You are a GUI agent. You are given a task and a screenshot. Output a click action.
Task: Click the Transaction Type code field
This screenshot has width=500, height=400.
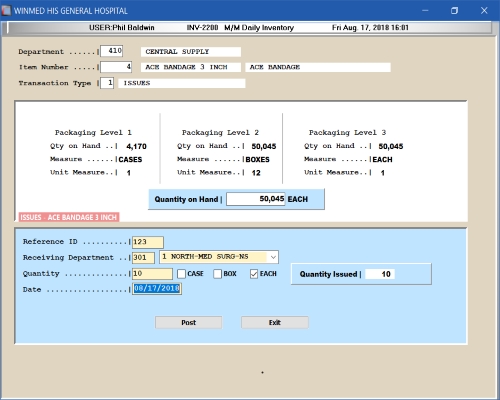tap(107, 83)
